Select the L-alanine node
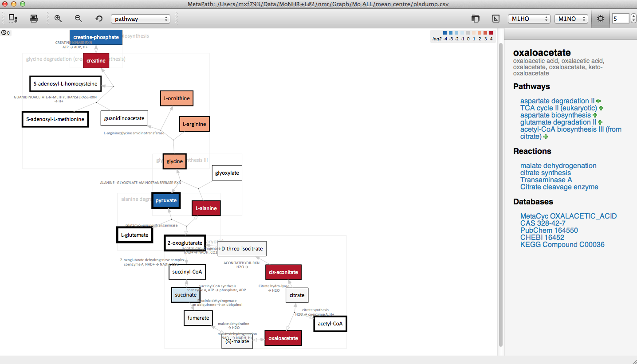637x364 pixels. (x=206, y=208)
